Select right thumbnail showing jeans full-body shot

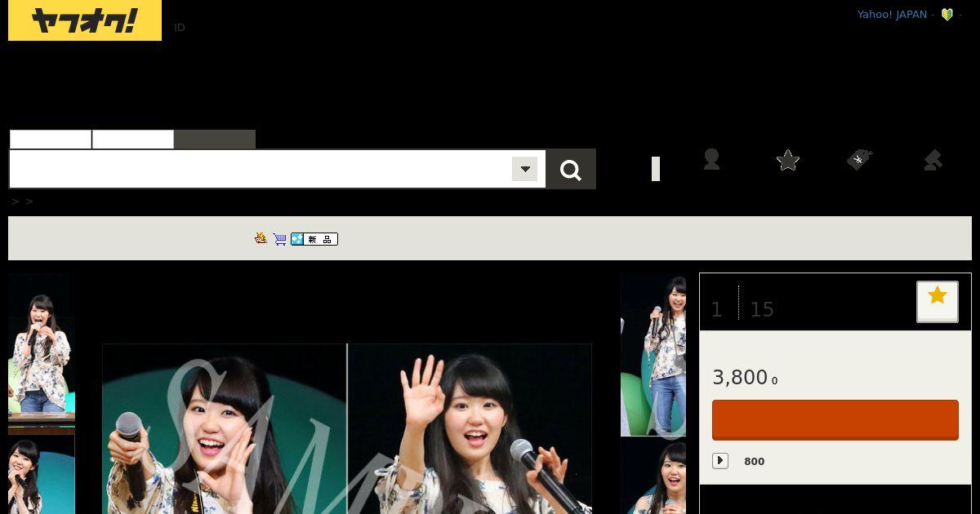coord(653,355)
